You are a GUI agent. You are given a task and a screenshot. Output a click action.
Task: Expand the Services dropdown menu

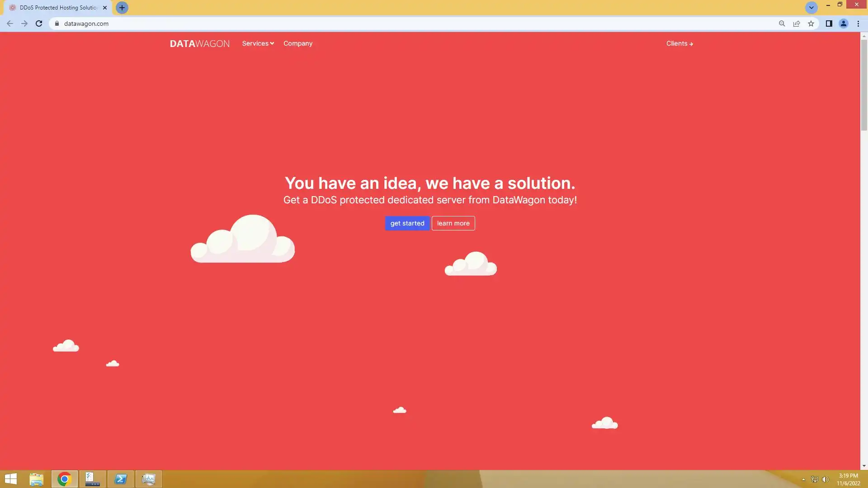coord(258,43)
